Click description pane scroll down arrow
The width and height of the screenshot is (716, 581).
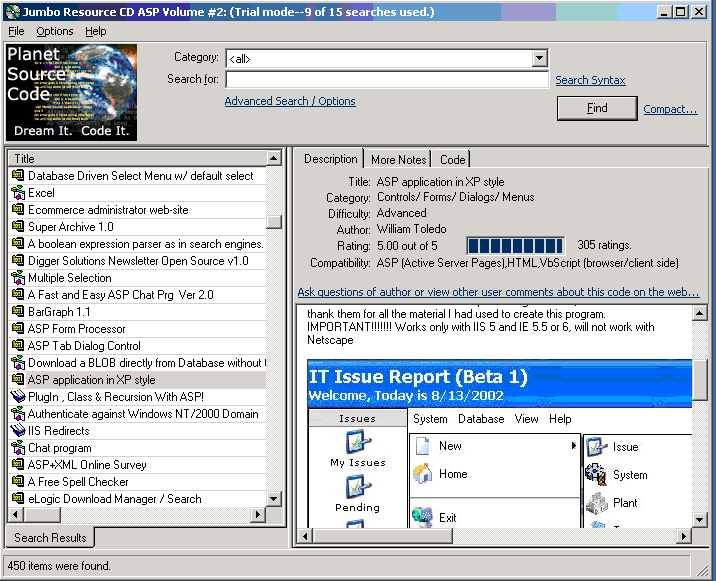tap(699, 520)
